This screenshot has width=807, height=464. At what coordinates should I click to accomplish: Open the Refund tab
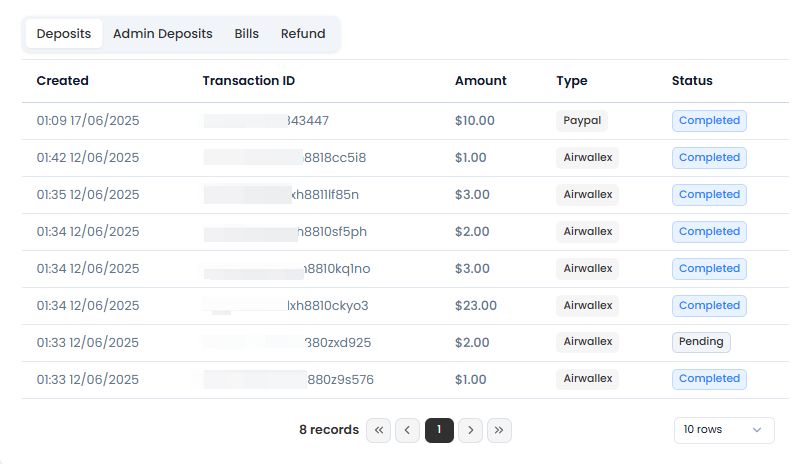303,34
